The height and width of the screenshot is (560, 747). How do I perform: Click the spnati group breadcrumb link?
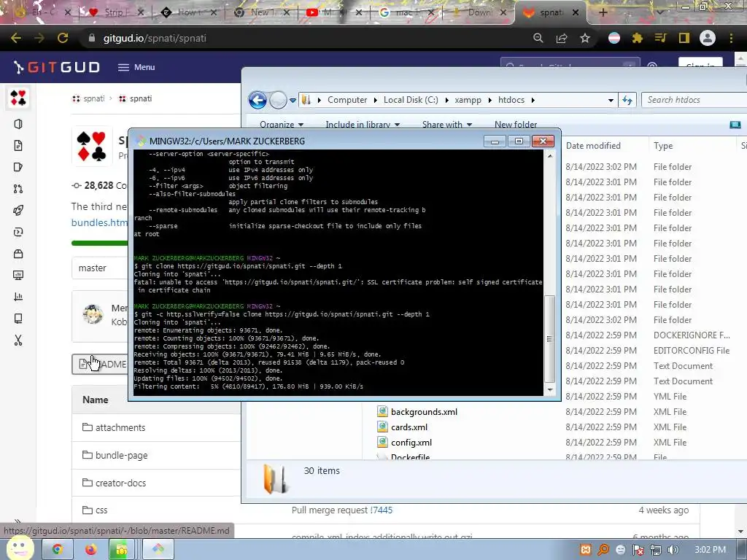94,98
